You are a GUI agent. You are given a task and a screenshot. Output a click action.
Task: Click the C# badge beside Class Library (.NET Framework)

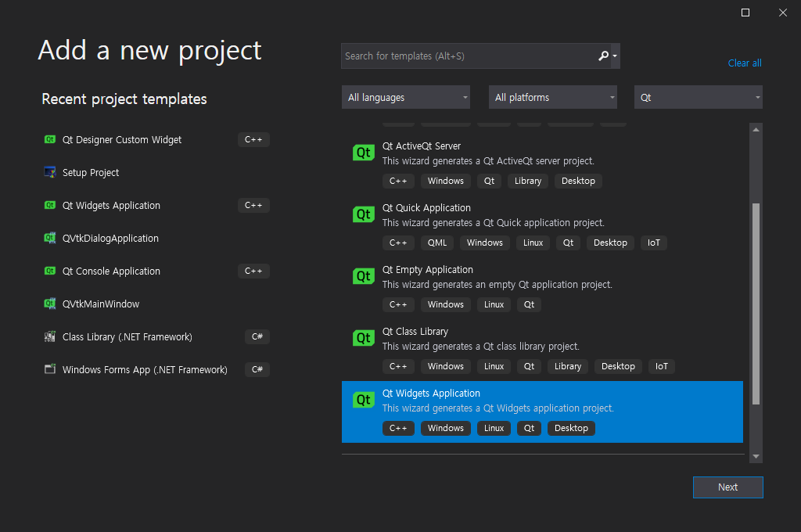[257, 336]
